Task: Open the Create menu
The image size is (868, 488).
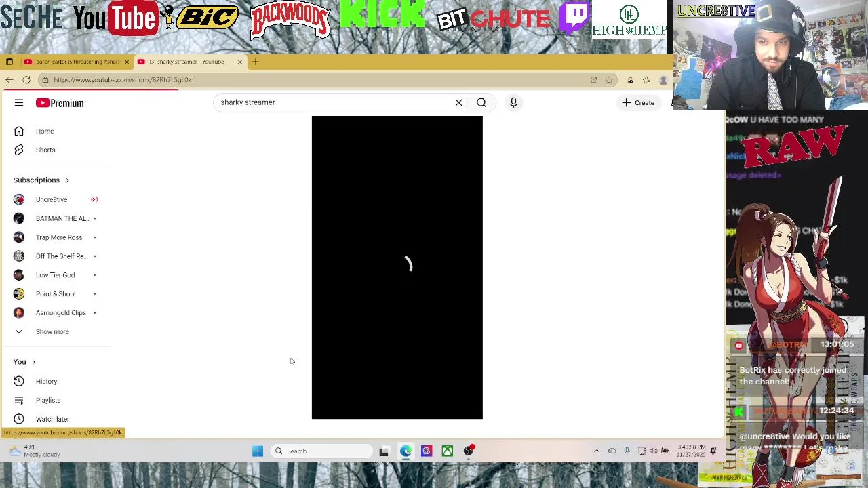Action: coord(639,103)
